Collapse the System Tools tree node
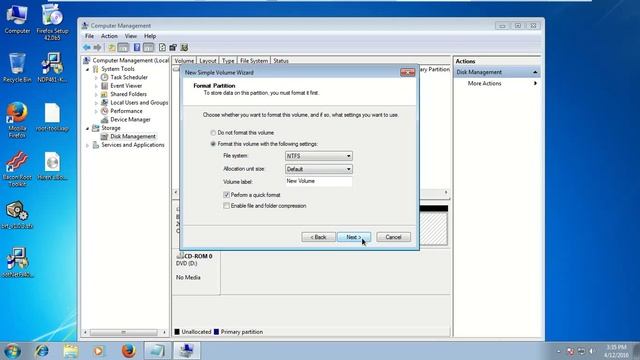The width and height of the screenshot is (640, 360). (x=87, y=69)
